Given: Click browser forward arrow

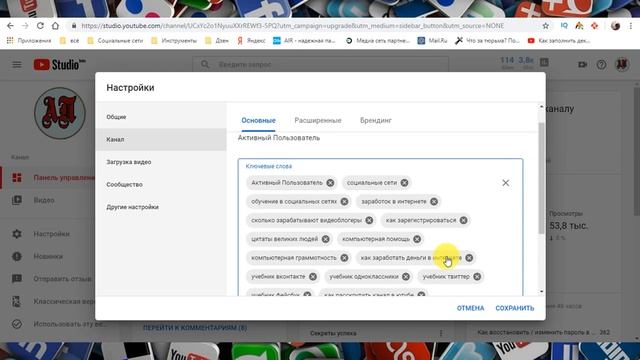Looking at the screenshot, I should tap(25, 26).
